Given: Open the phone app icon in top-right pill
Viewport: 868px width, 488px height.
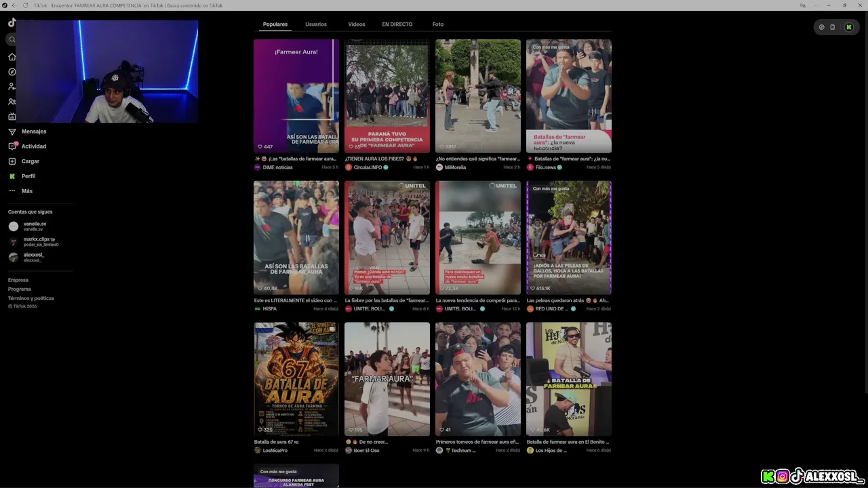Looking at the screenshot, I should (833, 27).
